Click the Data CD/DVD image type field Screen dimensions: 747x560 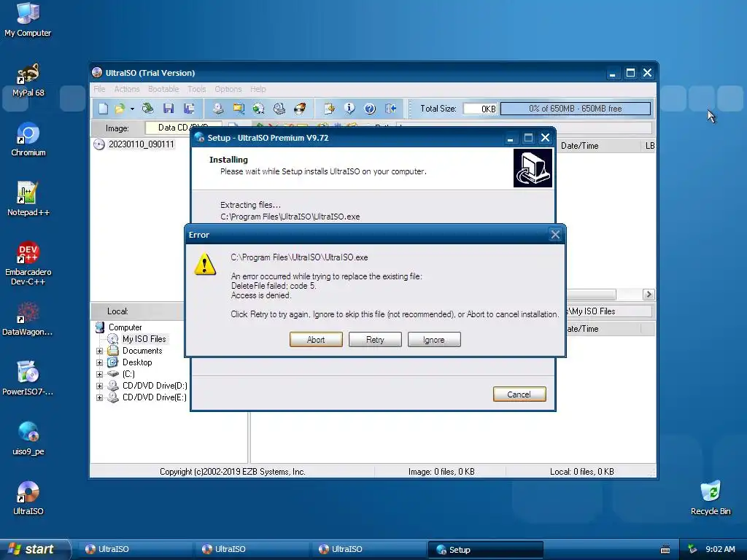click(183, 128)
